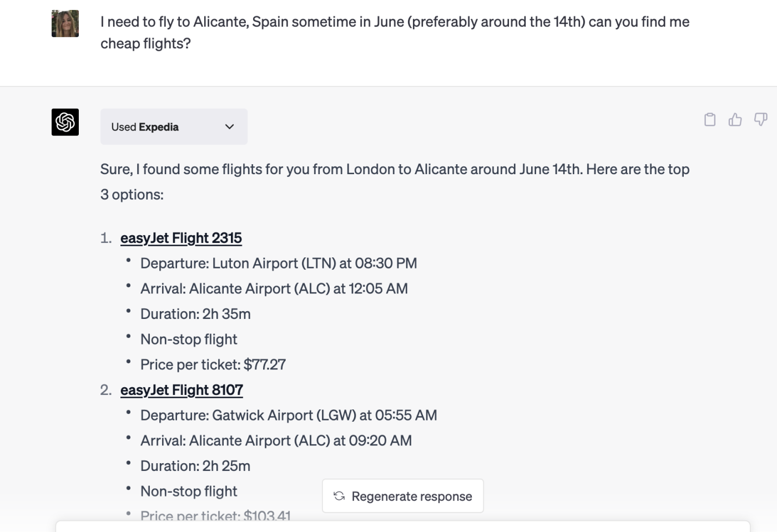Click the 2h 35m duration text
Screen dimensions: 777x532
click(195, 314)
